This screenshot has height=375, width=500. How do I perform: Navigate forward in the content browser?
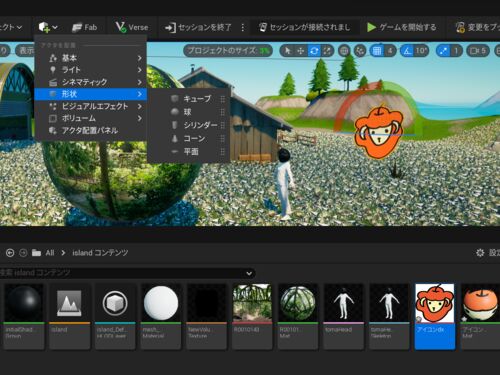tap(23, 253)
